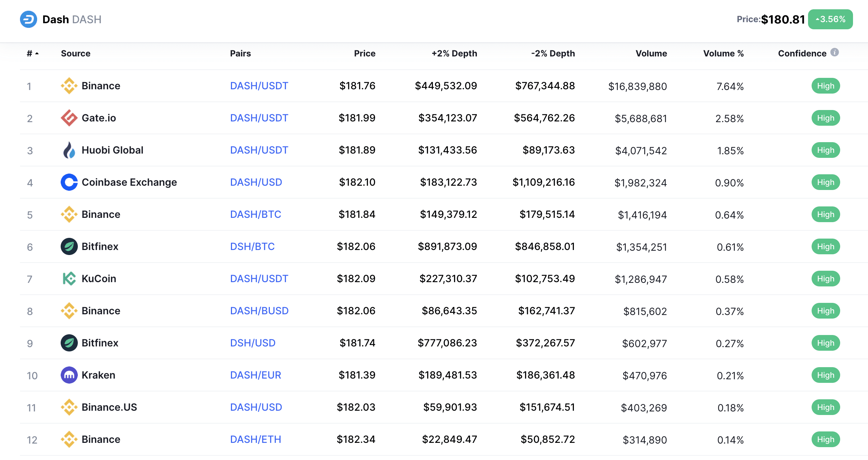Click the Huobi Global flame logo
This screenshot has width=868, height=460.
point(69,150)
